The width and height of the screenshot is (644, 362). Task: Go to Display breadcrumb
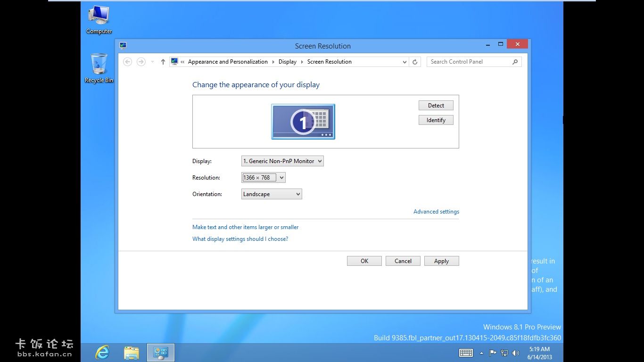click(288, 62)
